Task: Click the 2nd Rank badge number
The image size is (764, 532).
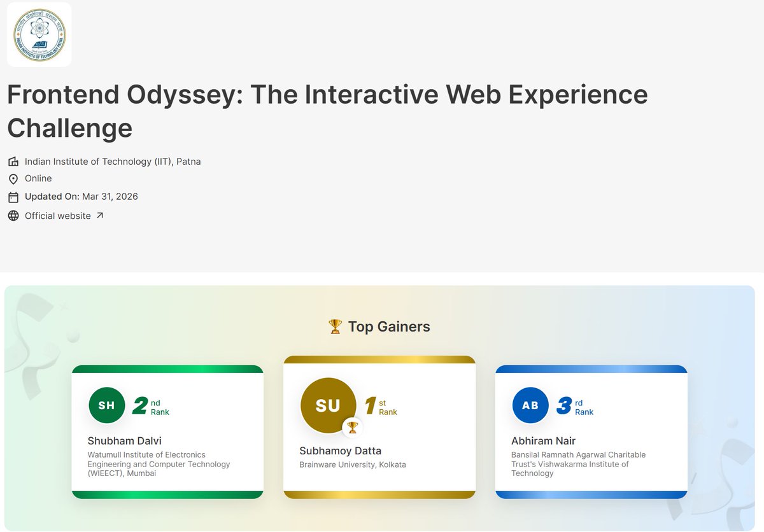Action: tap(140, 406)
